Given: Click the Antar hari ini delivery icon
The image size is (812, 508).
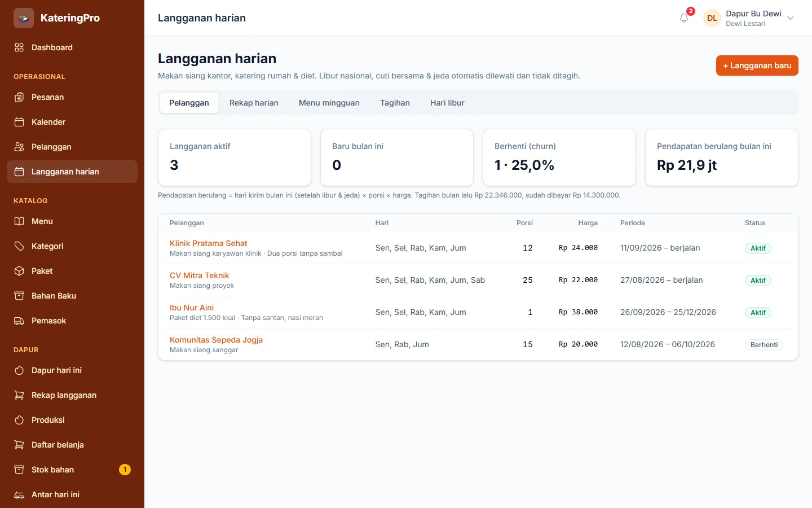Looking at the screenshot, I should tap(19, 494).
